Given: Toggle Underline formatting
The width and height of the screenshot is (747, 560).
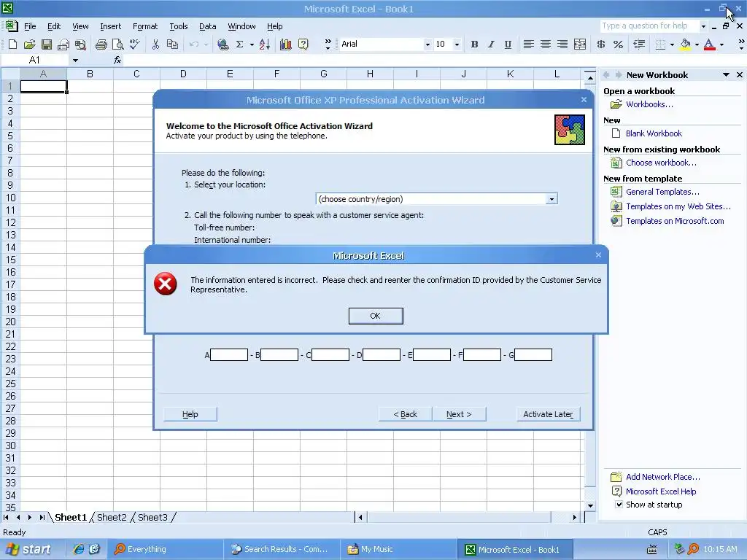Looking at the screenshot, I should tap(508, 44).
